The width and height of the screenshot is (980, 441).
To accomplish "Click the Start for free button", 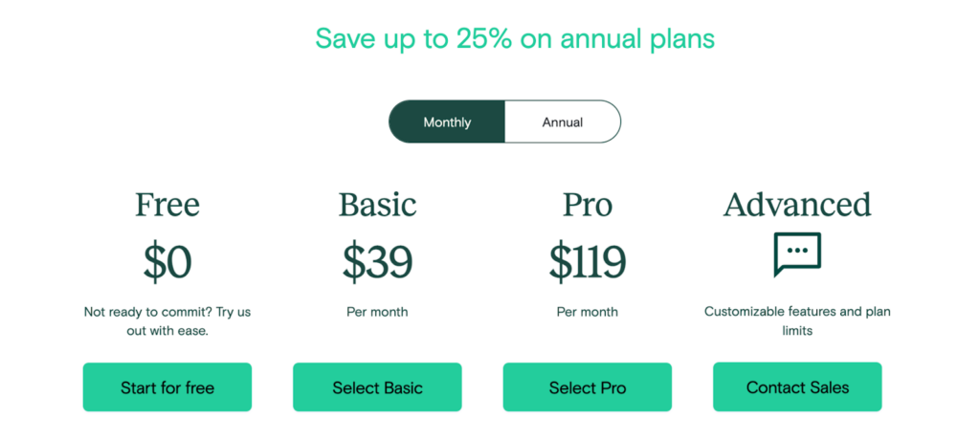I will coord(167,387).
